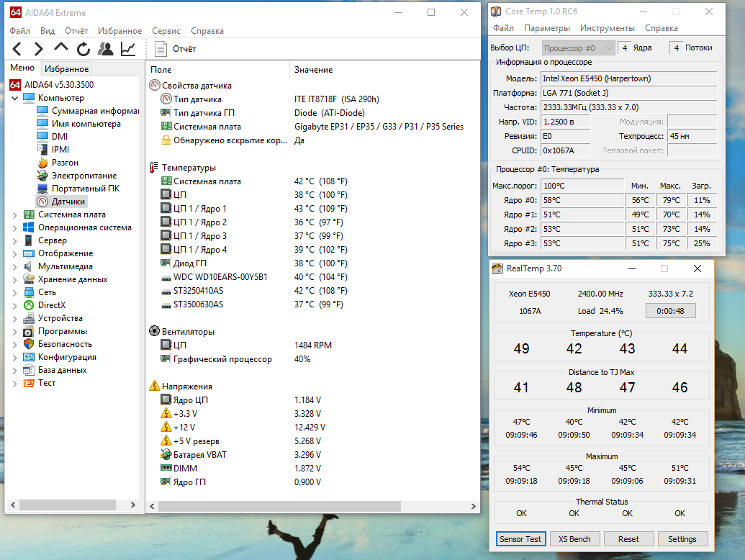Screen dimensions: 745x560
Task: Select the Батарея VBAT row
Action: (314, 455)
